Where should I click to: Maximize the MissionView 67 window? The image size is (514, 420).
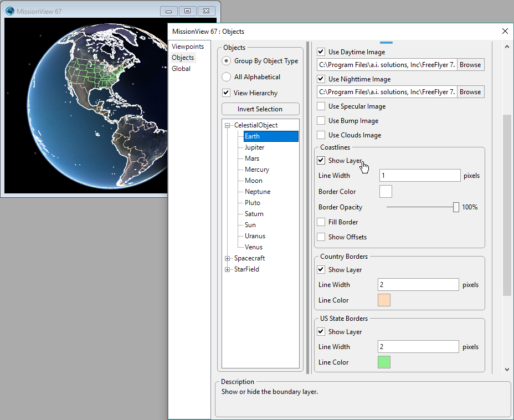188,11
